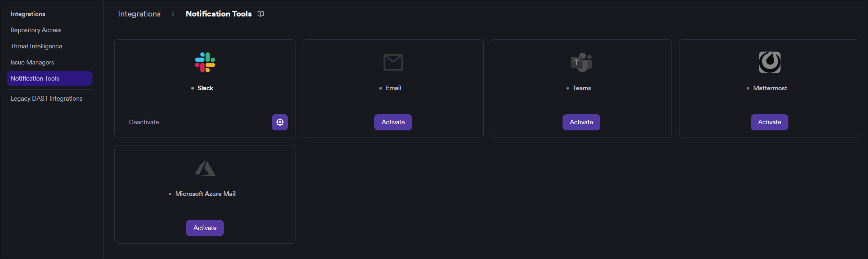Viewport: 868px width, 259px height.
Task: Open Repository Access in sidebar
Action: [36, 30]
